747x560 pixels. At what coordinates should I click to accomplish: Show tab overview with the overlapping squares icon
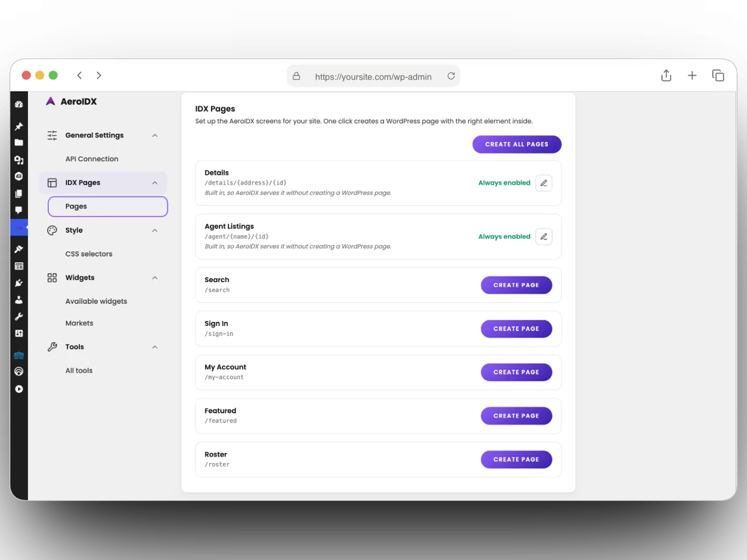[718, 75]
